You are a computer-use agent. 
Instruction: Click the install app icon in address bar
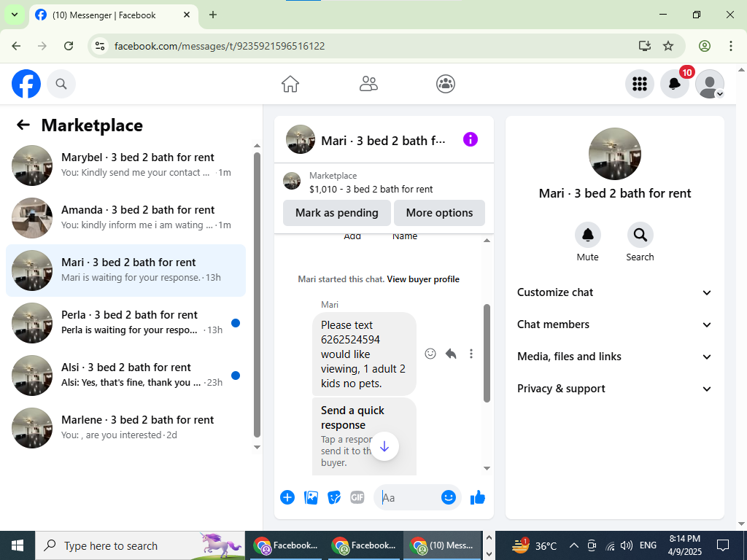point(645,46)
